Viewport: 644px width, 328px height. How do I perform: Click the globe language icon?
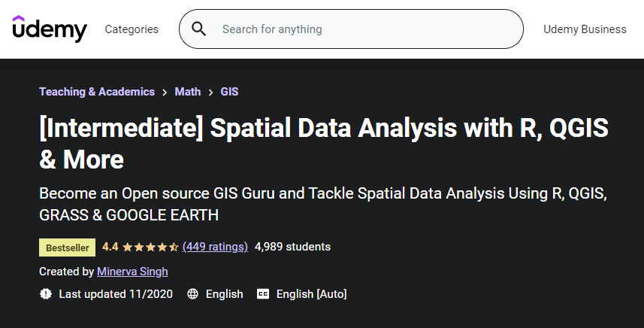pyautogui.click(x=192, y=294)
